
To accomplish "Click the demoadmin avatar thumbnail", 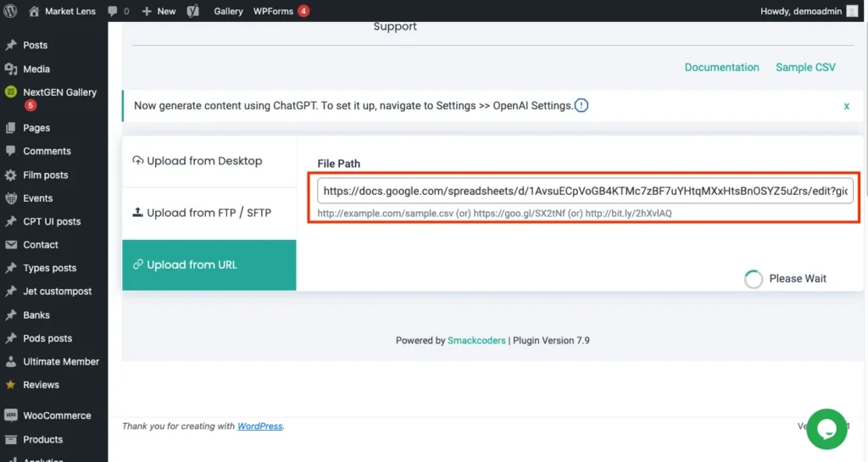I will [x=852, y=11].
